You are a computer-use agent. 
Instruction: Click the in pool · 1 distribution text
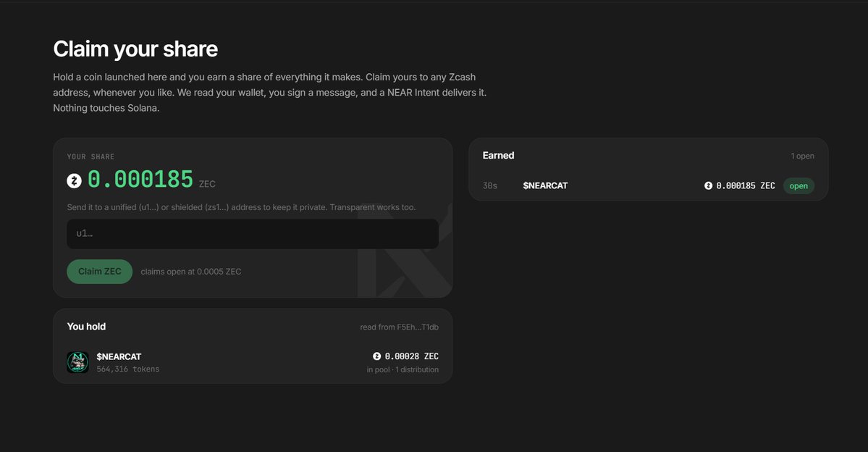[403, 369]
